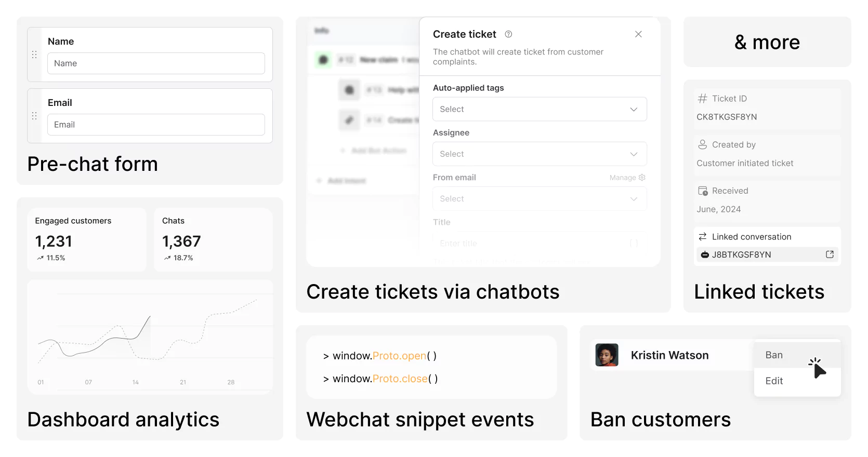The height and width of the screenshot is (457, 868).
Task: Focus the Email input field
Action: 156,125
